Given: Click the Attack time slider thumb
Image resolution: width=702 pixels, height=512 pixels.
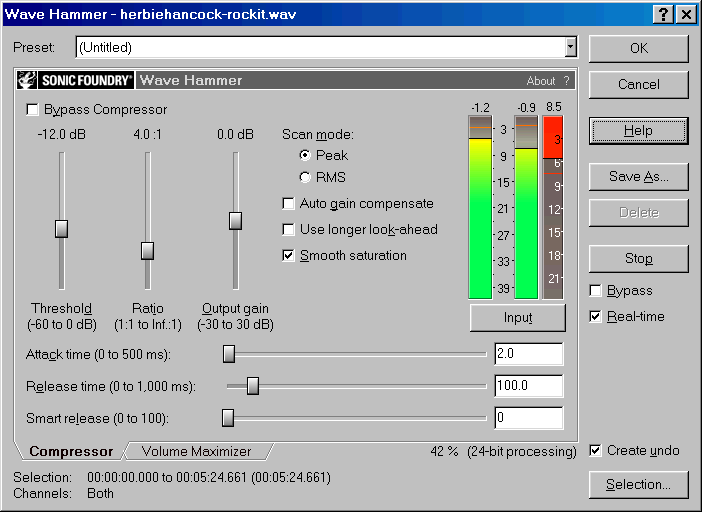Looking at the screenshot, I should point(229,354).
